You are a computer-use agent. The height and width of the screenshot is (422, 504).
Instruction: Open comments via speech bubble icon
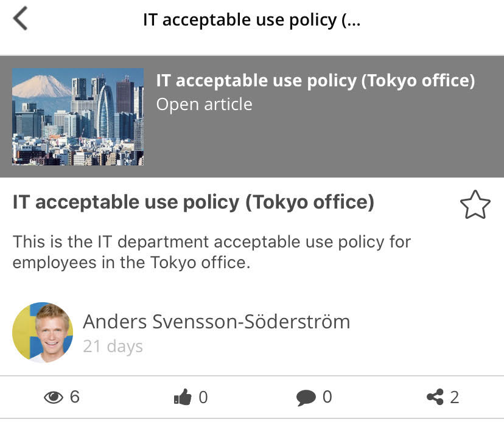(x=306, y=398)
